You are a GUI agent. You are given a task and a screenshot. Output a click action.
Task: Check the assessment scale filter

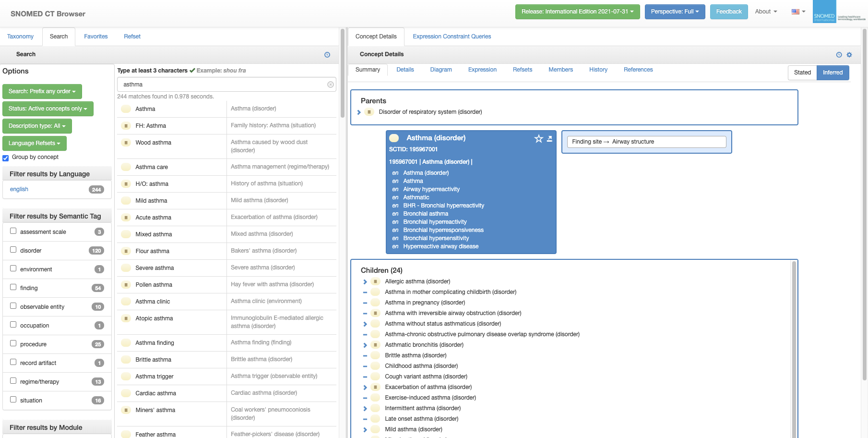[13, 231]
